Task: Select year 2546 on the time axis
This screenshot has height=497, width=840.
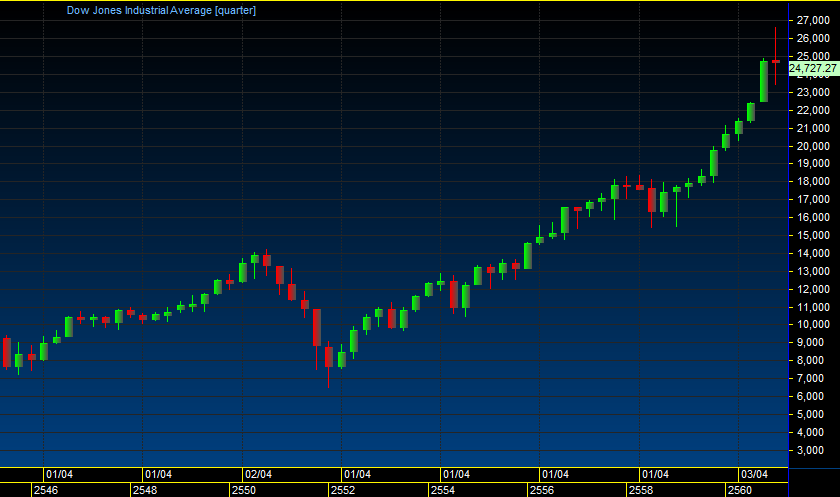Action: (x=46, y=490)
